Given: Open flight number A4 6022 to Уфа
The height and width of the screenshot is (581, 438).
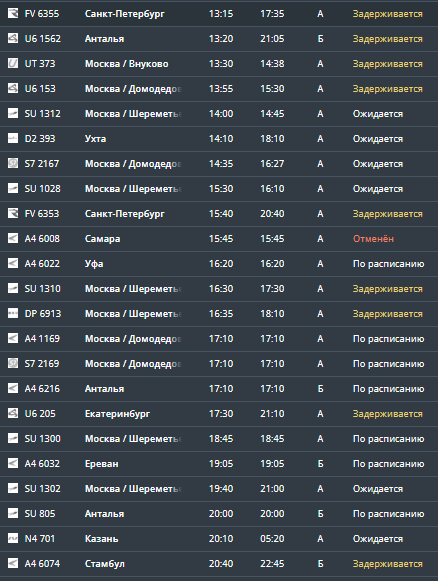Looking at the screenshot, I should [x=42, y=264].
